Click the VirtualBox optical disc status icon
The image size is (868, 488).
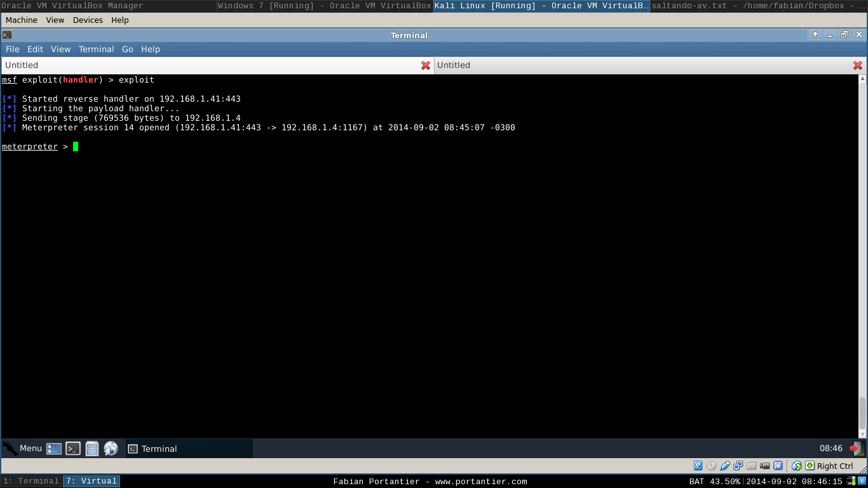[712, 466]
